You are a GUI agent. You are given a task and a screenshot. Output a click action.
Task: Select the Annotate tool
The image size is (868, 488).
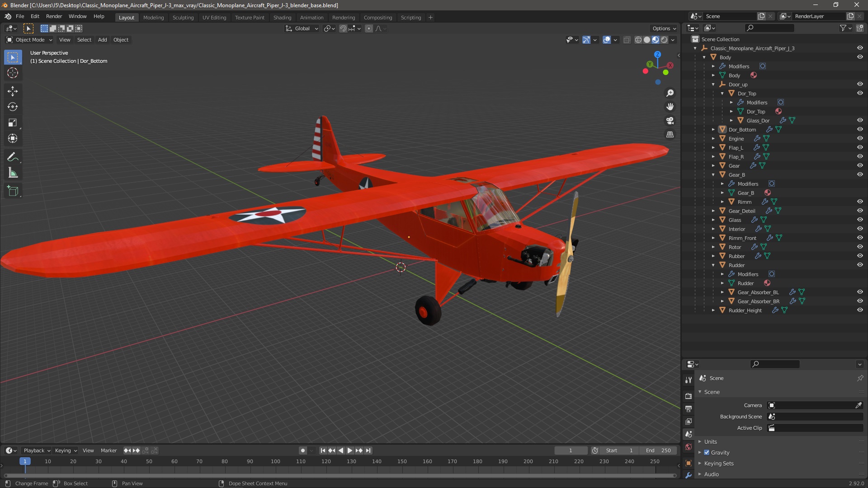click(x=13, y=157)
